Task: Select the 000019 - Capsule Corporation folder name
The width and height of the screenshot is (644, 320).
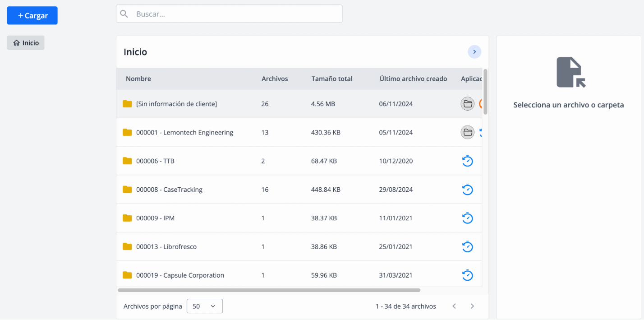Action: 180,275
